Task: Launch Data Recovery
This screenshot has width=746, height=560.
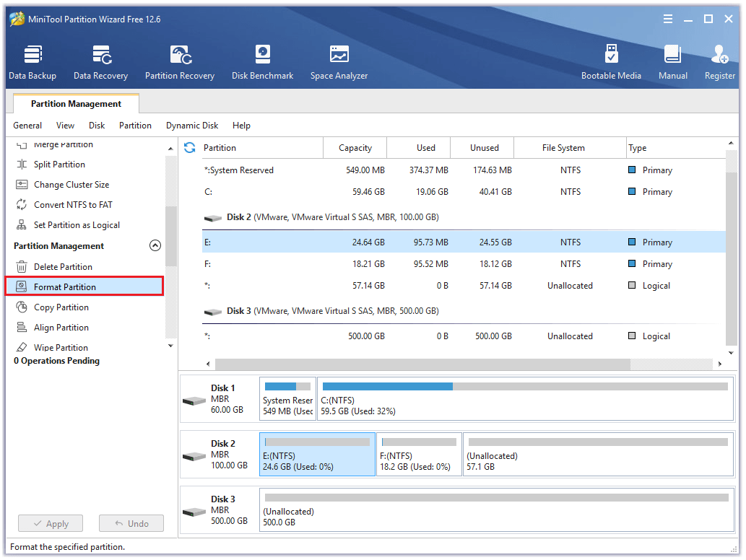Action: coord(100,61)
